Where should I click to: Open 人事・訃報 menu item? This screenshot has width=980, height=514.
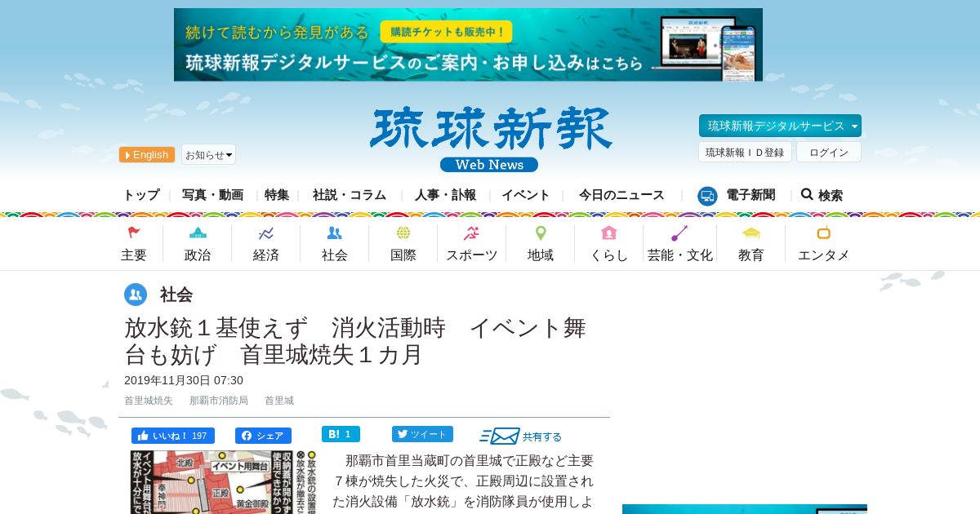pos(445,195)
